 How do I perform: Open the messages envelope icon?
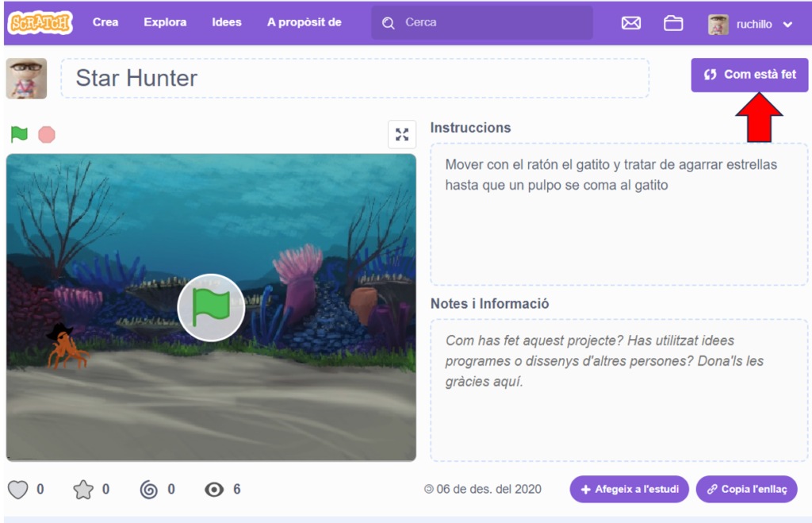point(631,23)
